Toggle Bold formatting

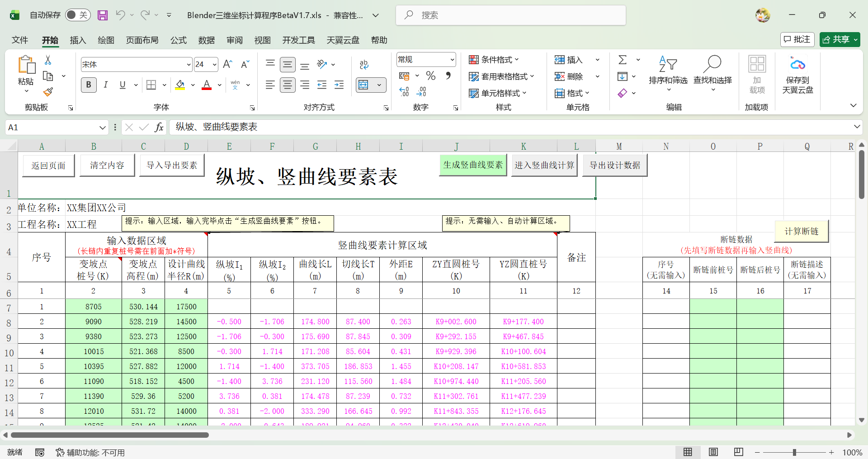(x=89, y=85)
